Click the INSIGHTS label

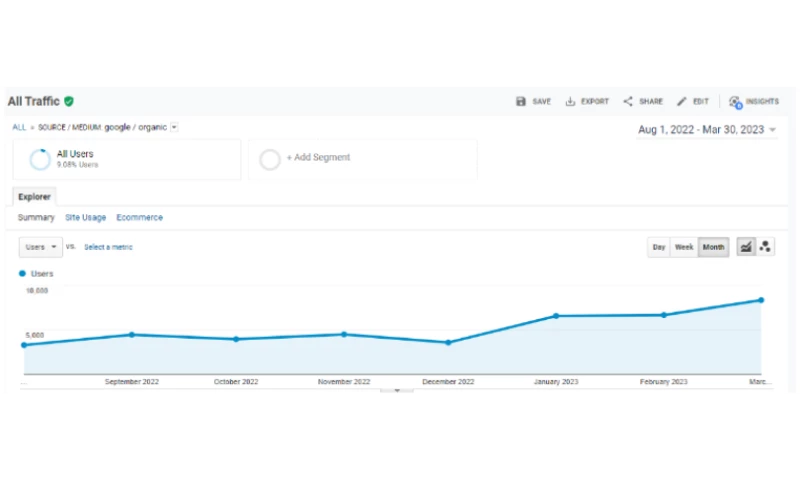click(762, 102)
